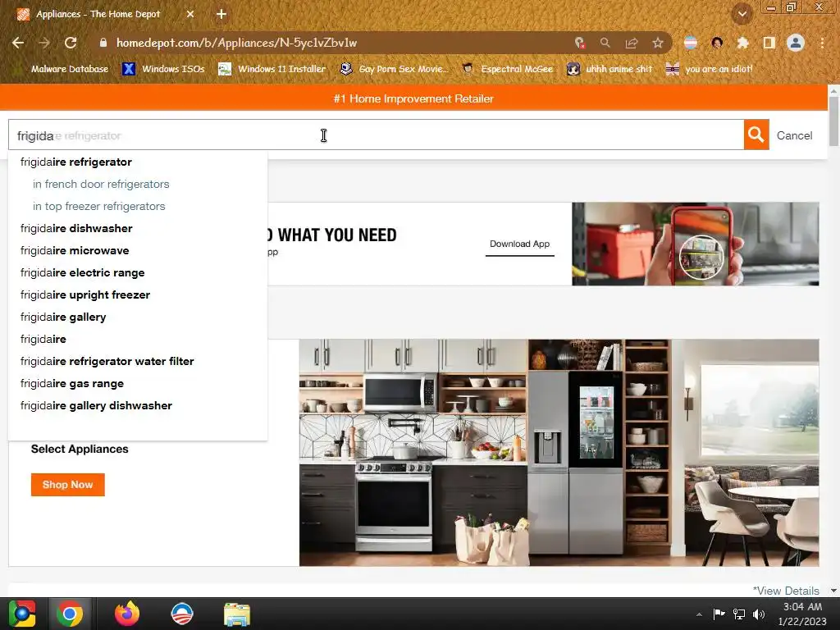Viewport: 840px width, 630px height.
Task: Click the orange search magnifier button
Action: tap(756, 135)
